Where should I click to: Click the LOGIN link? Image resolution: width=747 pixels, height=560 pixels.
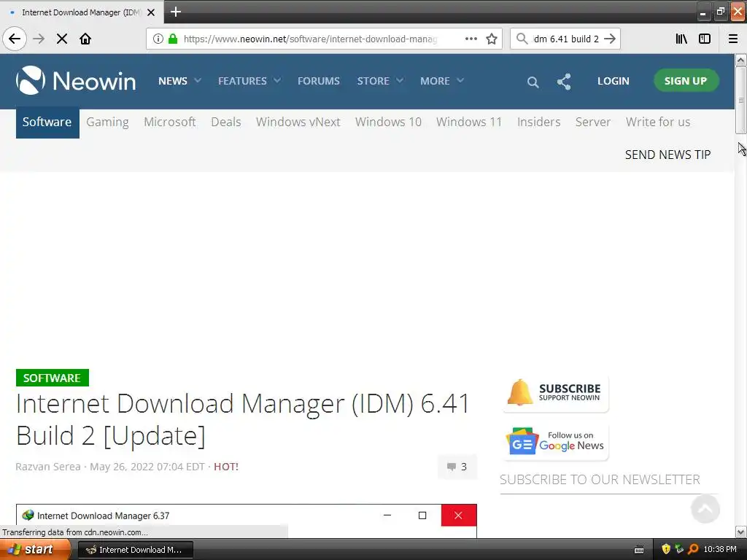pos(613,81)
